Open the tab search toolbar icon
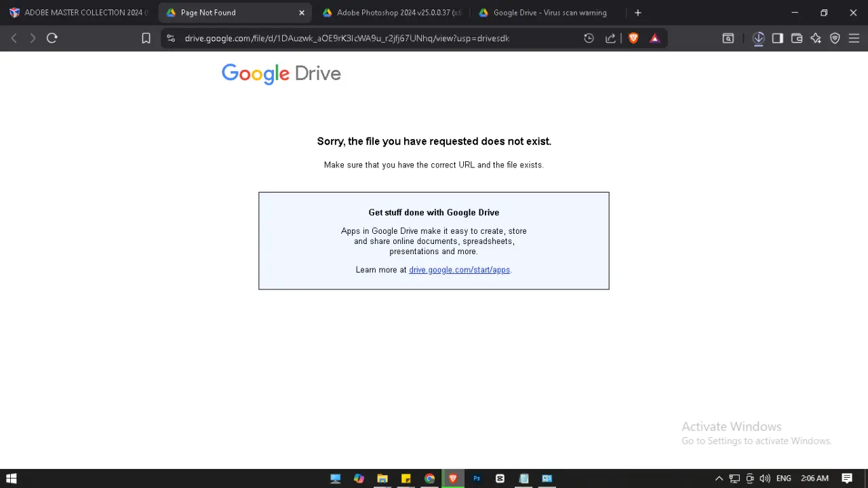The height and width of the screenshot is (488, 868). coord(728,39)
